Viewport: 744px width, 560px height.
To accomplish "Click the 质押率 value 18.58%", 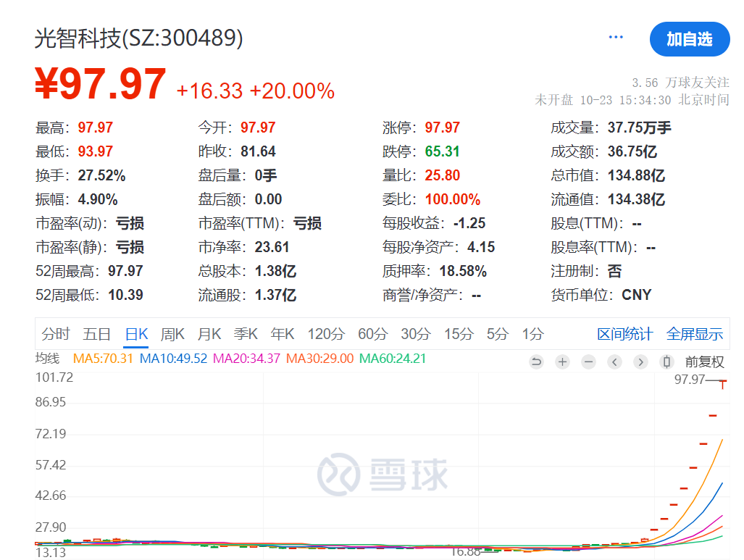I will [463, 271].
